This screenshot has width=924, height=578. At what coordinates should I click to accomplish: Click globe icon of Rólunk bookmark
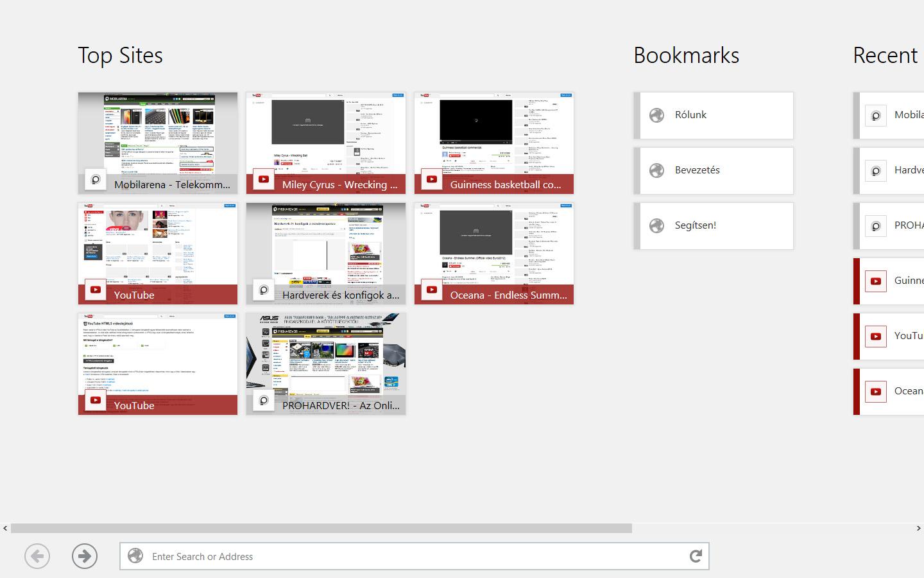[656, 115]
